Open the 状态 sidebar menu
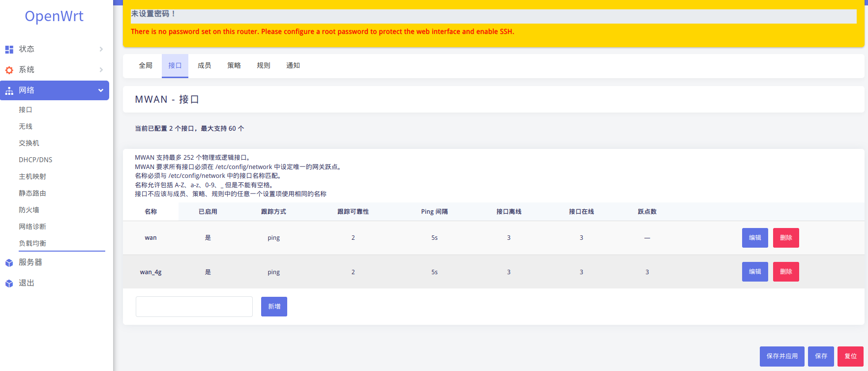Screen dimensions: 868x371 click(55, 49)
